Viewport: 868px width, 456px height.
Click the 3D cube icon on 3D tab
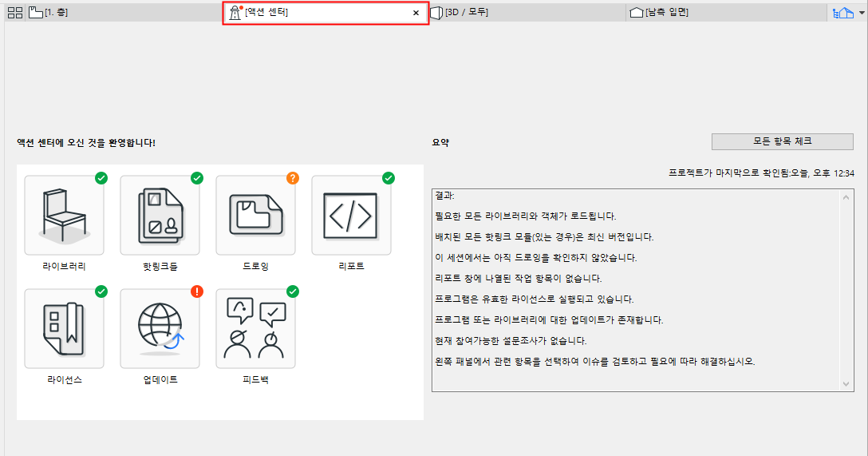point(436,12)
